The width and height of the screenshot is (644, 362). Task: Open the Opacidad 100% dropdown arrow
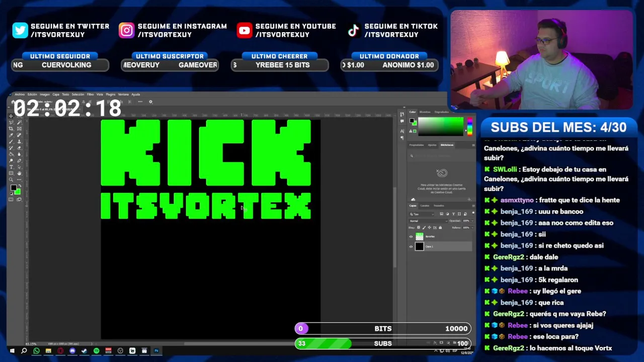[472, 221]
